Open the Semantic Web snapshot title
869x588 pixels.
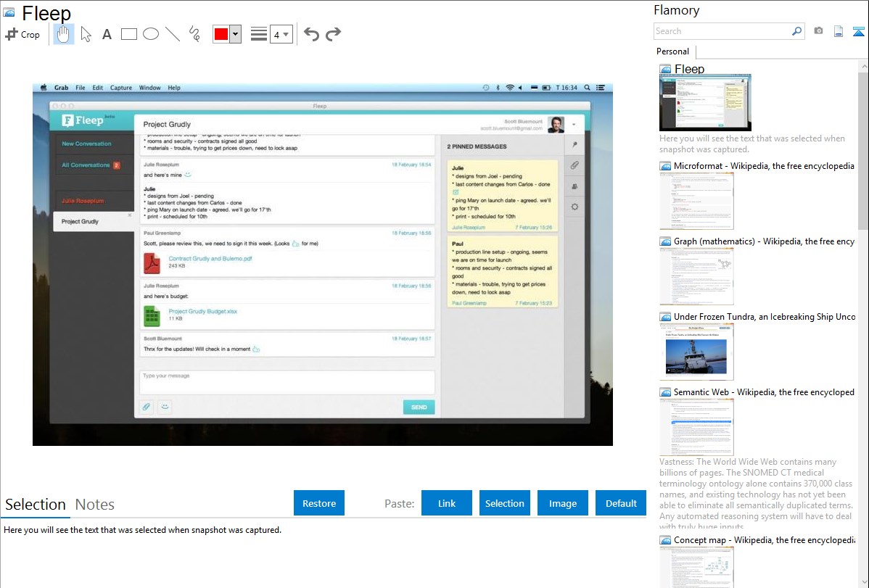coord(764,392)
